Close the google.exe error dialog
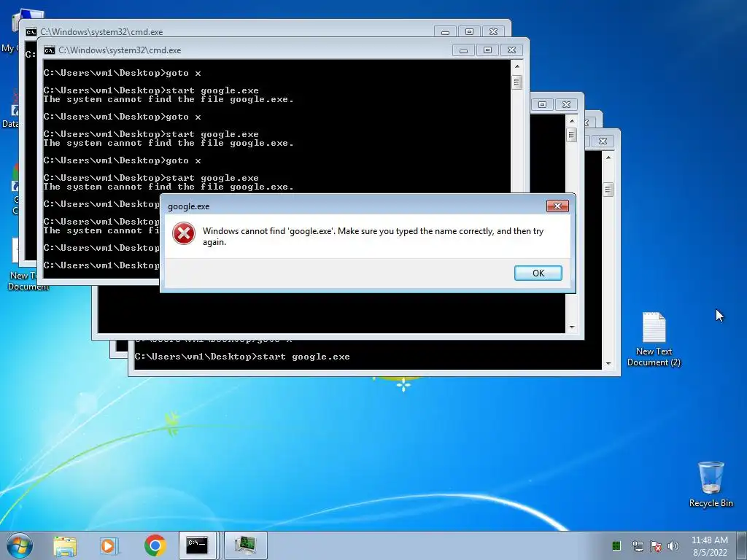 pyautogui.click(x=557, y=206)
